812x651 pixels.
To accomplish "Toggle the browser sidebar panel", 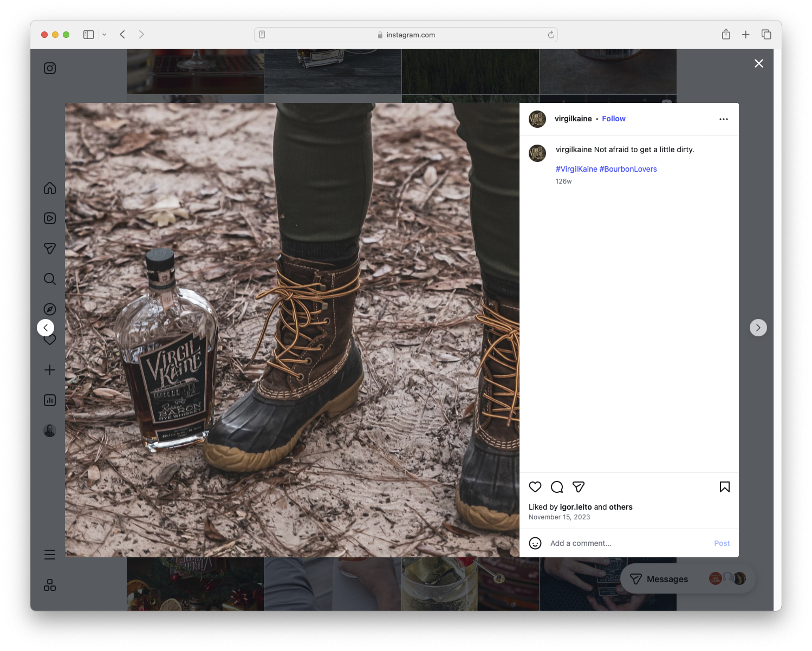I will [88, 34].
